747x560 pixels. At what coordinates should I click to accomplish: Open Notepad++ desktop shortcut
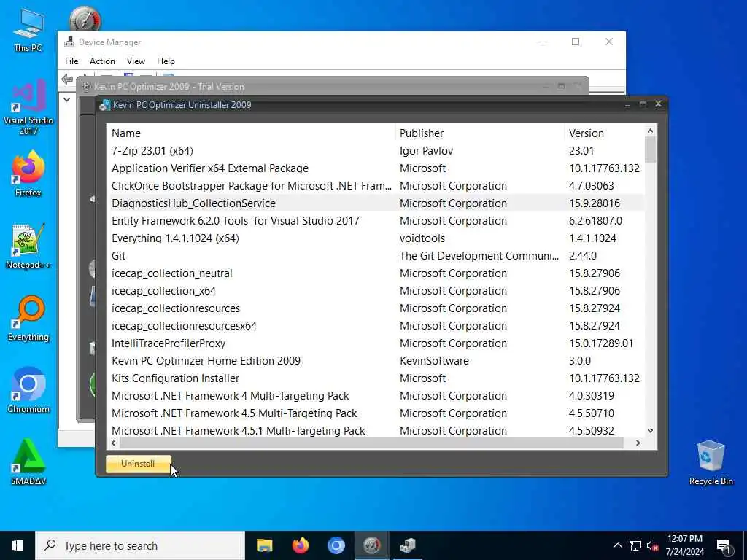(x=28, y=246)
